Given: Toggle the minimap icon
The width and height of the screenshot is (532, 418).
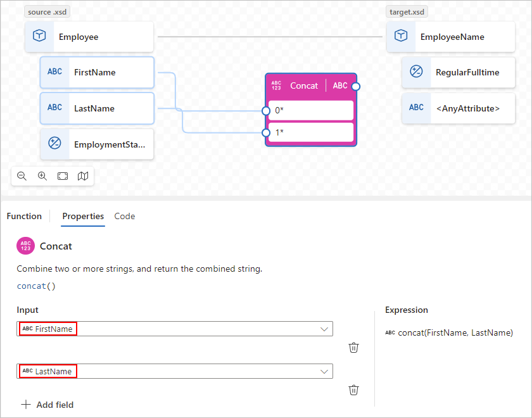Looking at the screenshot, I should (83, 176).
